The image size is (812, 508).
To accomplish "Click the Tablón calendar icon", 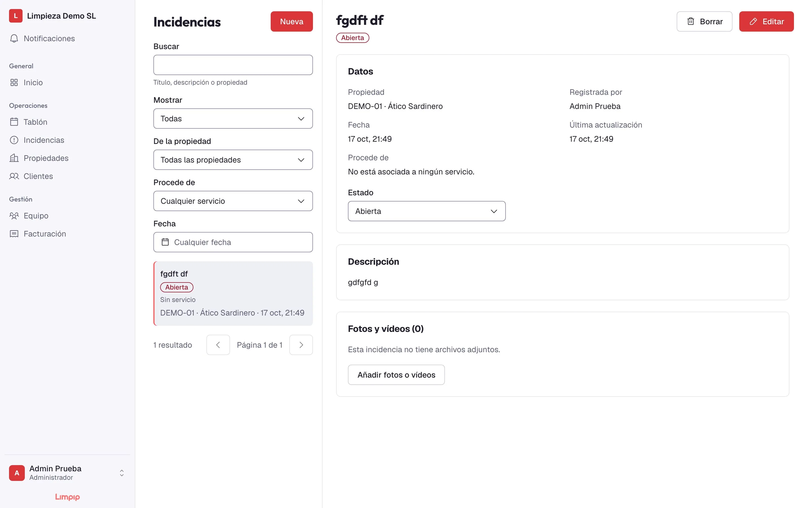I will point(14,122).
